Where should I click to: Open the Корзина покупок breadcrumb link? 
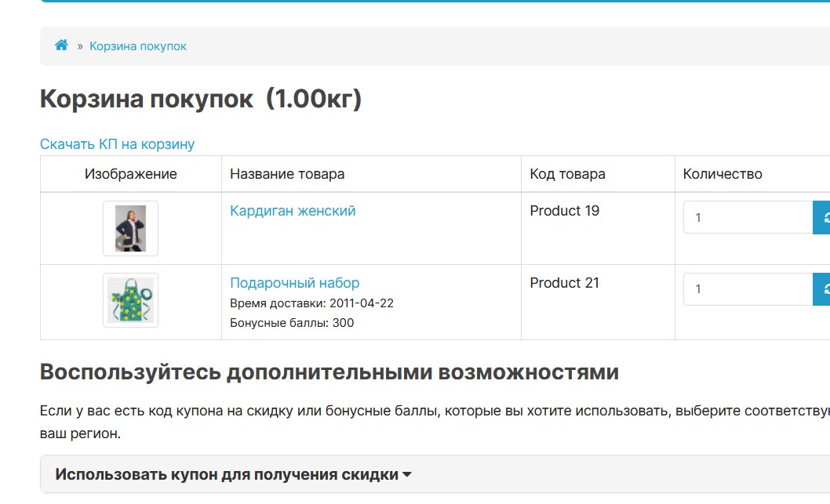[x=138, y=46]
